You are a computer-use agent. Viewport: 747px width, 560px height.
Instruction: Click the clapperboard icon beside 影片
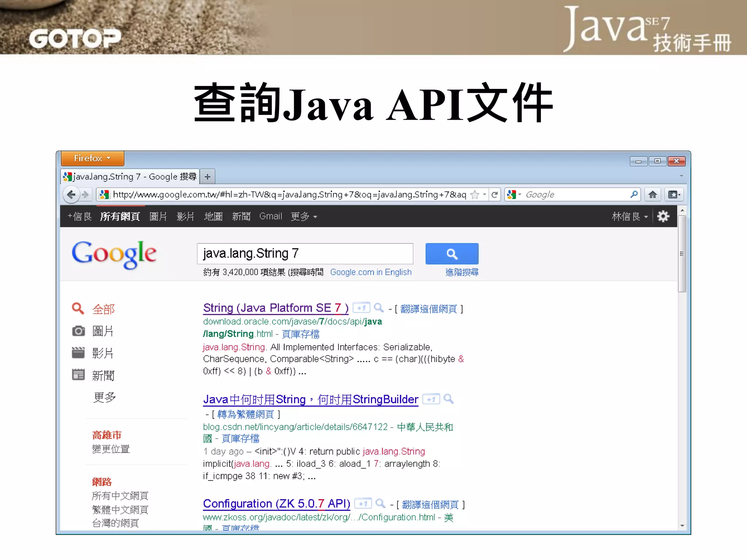coord(78,353)
